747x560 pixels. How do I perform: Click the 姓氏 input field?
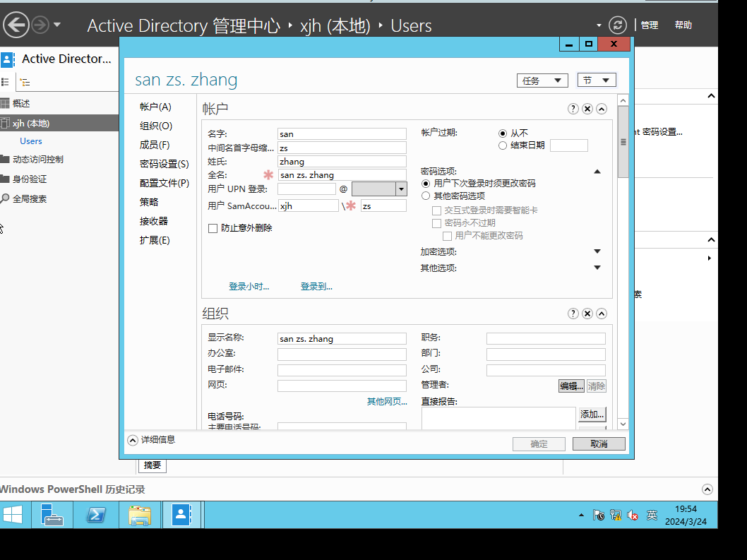[342, 162]
